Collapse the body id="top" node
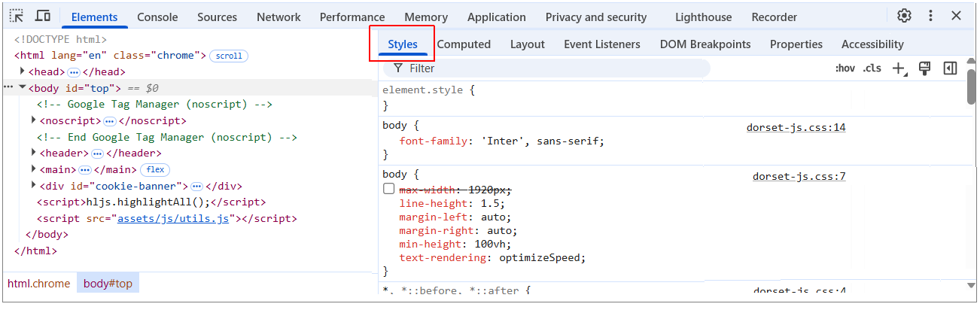The image size is (980, 316). [23, 88]
